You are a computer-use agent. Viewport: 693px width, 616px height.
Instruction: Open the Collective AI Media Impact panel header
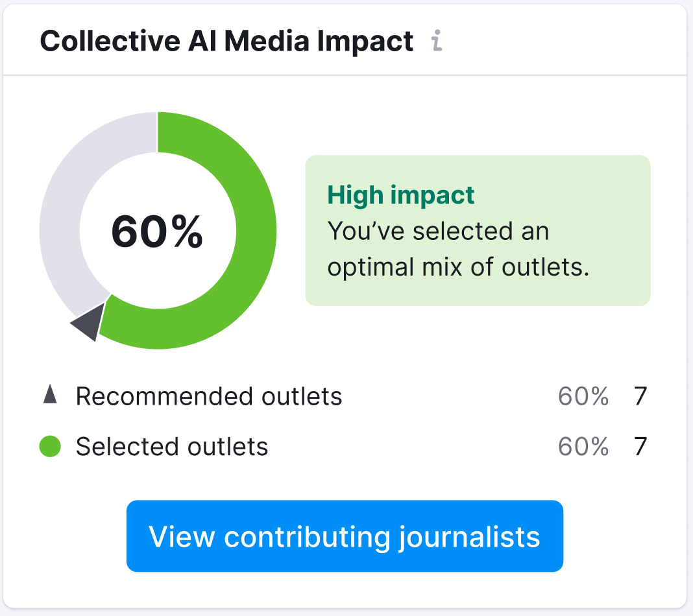pyautogui.click(x=227, y=40)
